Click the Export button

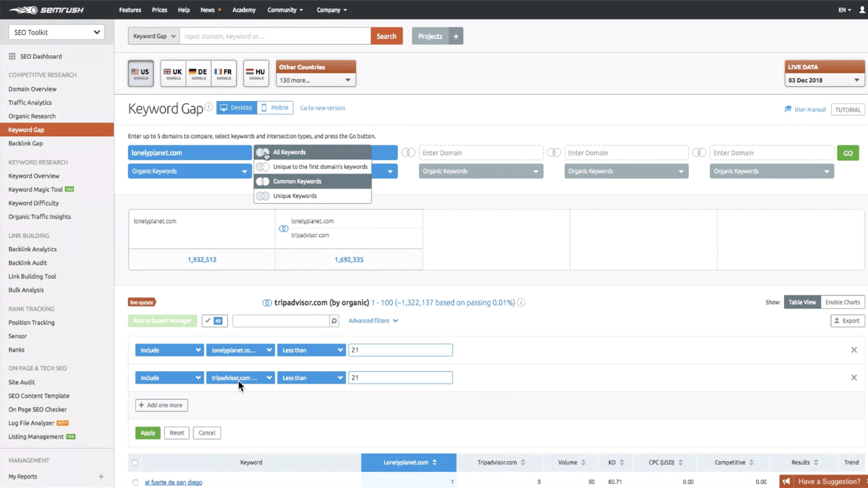pos(847,321)
